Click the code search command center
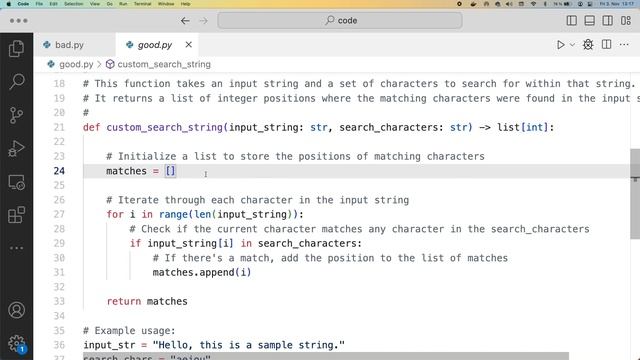Viewport: 640px width, 360px height. (x=340, y=20)
